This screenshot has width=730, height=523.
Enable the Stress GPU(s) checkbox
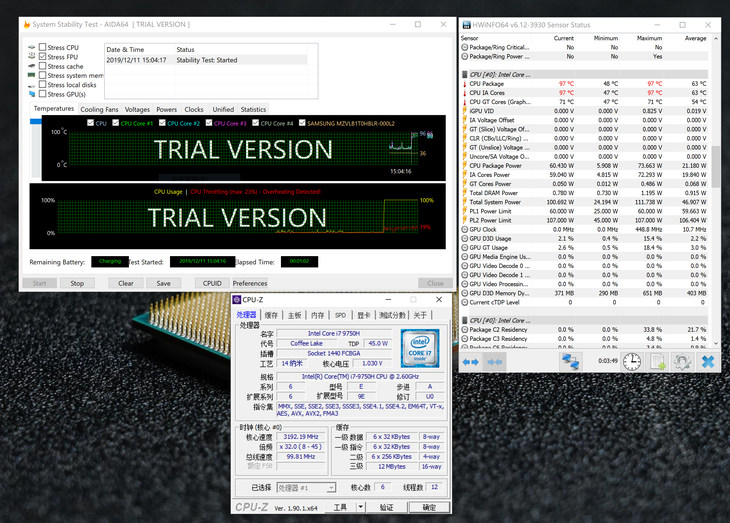(42, 94)
